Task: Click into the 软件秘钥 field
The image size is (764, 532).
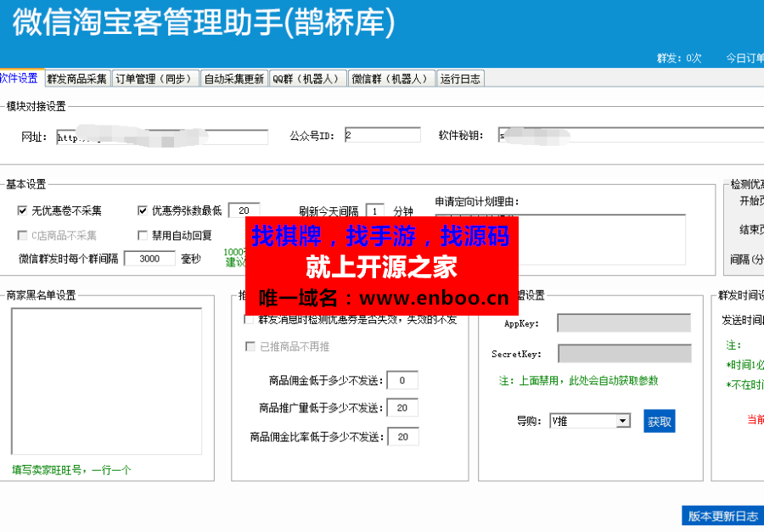Action: pos(631,136)
